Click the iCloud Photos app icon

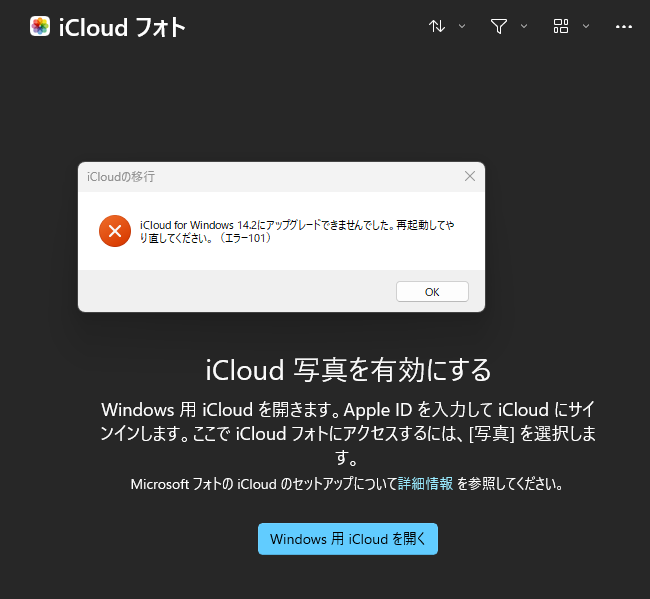40,27
